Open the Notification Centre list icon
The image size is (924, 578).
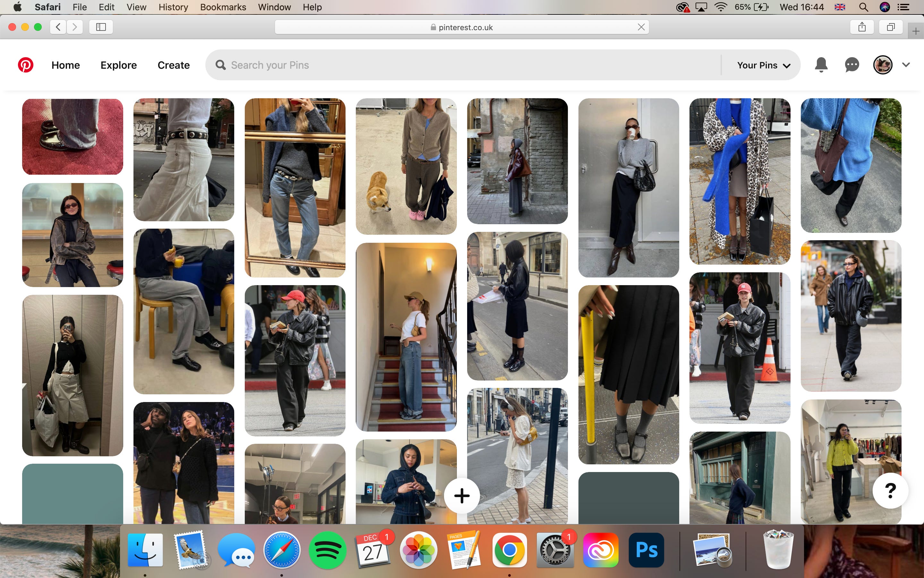tap(903, 7)
